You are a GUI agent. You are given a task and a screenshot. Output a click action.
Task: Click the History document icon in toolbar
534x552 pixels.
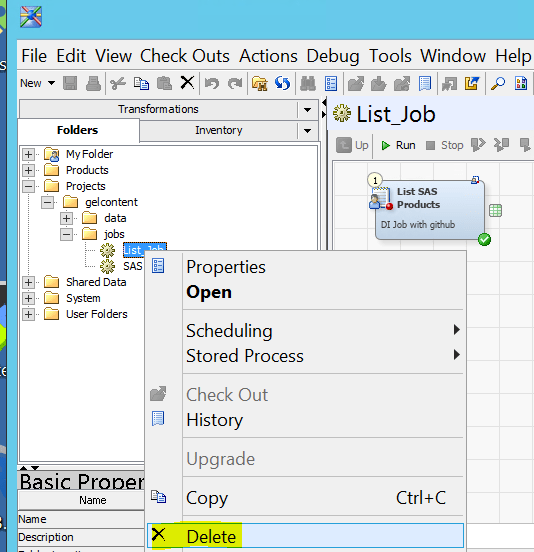click(x=425, y=84)
